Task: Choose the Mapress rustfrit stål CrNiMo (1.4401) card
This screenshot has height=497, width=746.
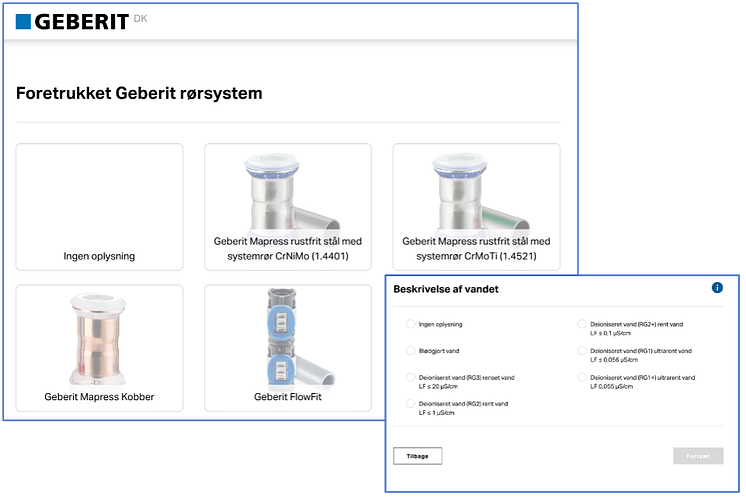Action: point(288,207)
